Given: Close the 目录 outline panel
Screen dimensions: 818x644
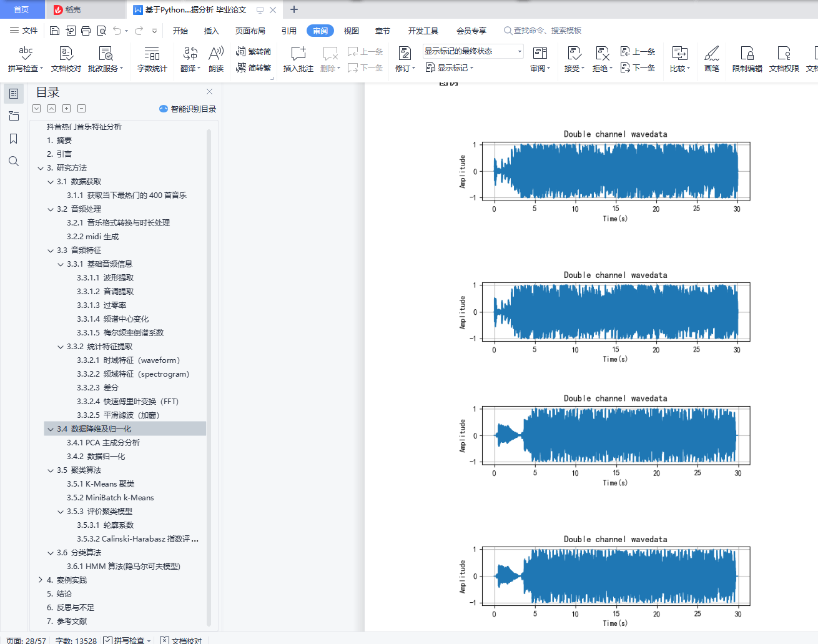Looking at the screenshot, I should click(210, 92).
